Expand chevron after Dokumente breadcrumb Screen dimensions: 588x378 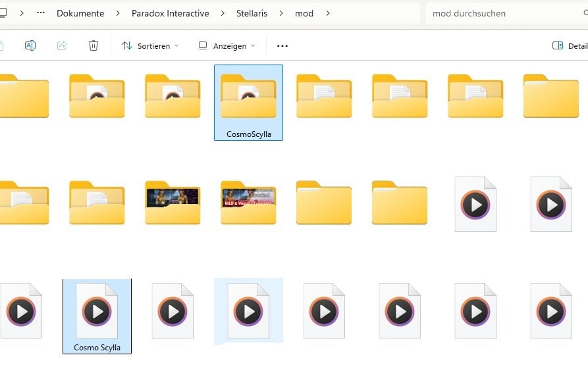[x=118, y=13]
